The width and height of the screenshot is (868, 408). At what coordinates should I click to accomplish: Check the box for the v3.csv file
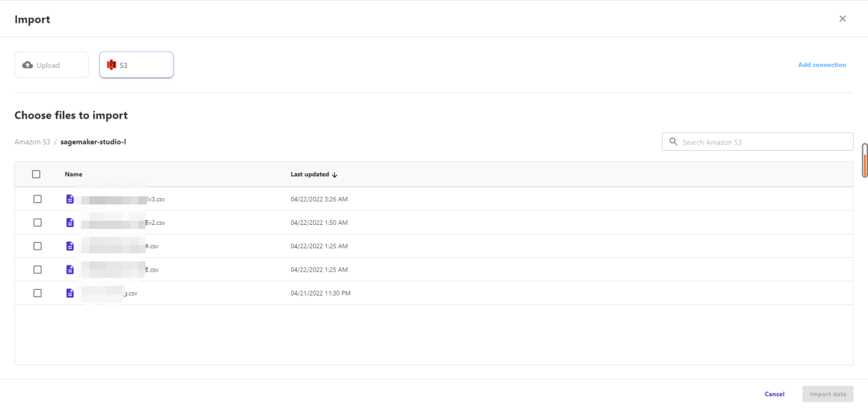tap(38, 200)
